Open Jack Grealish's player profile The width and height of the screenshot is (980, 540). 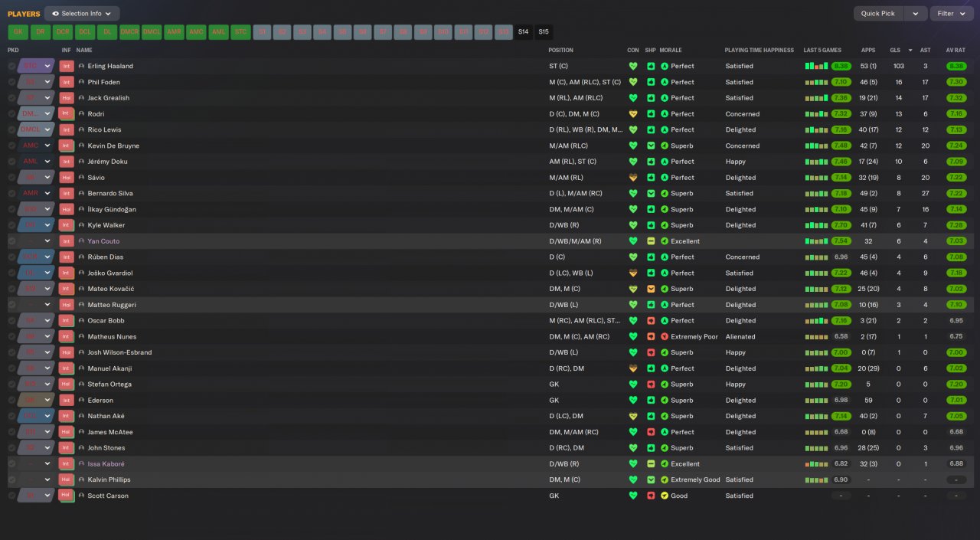pos(109,98)
